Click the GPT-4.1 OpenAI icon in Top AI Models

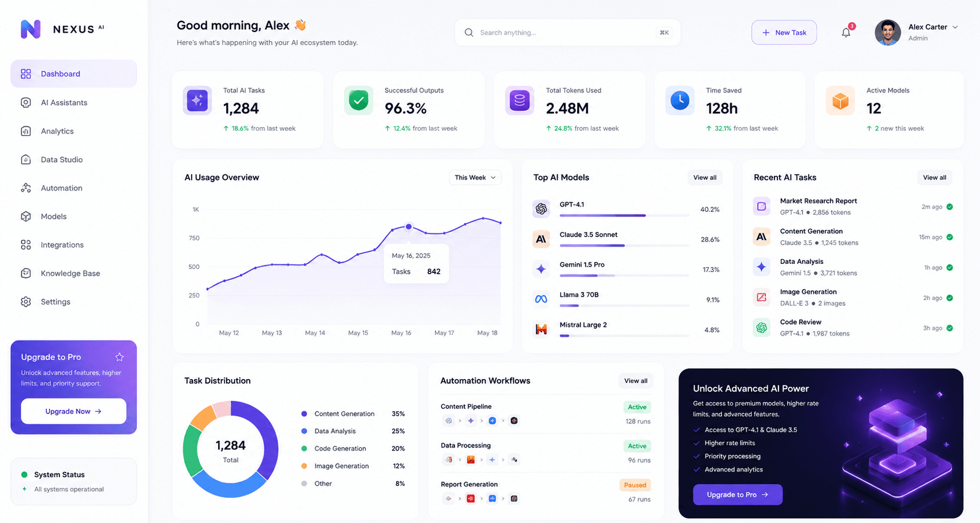click(x=541, y=209)
